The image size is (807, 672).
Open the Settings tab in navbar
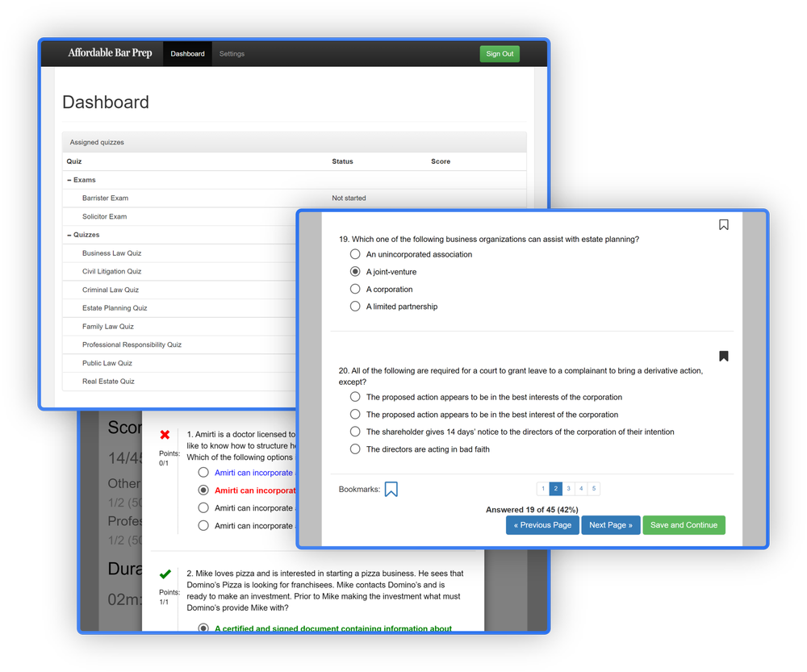(x=232, y=53)
